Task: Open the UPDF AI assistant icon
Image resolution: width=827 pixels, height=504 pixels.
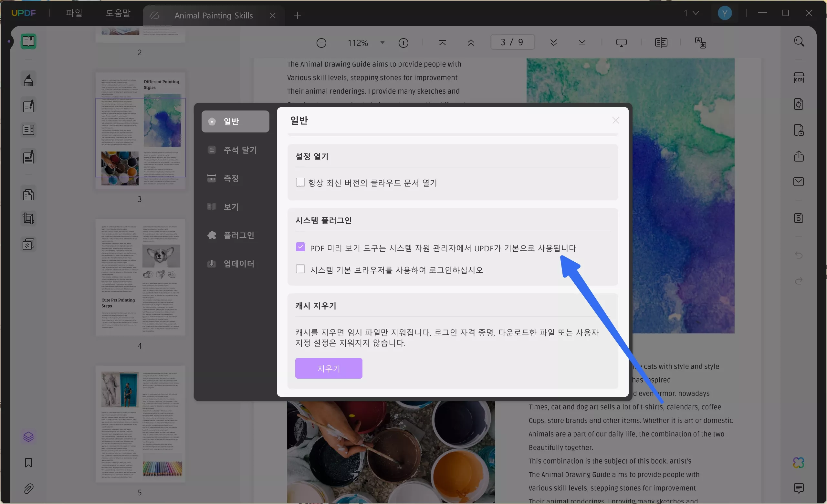Action: coord(799,463)
